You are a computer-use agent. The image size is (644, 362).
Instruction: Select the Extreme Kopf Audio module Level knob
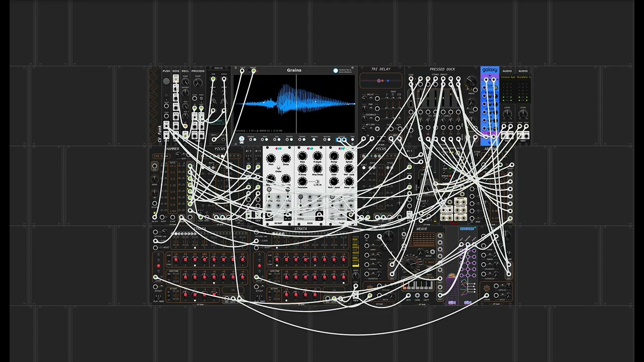507,114
